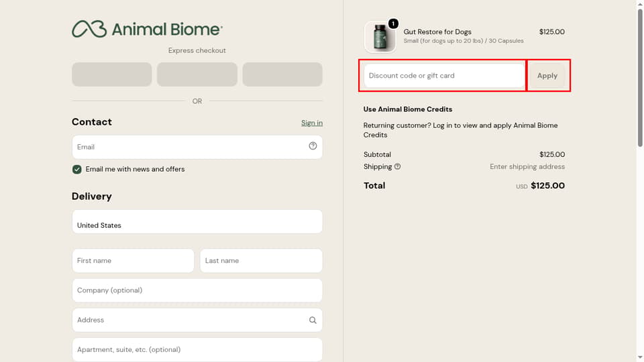Click the scrollbar down arrow
This screenshot has width=644, height=362.
point(640,358)
